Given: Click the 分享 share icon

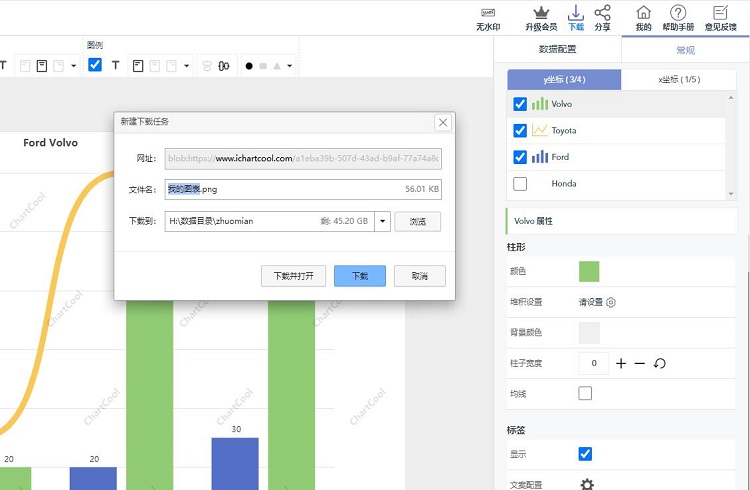Looking at the screenshot, I should pyautogui.click(x=602, y=13).
